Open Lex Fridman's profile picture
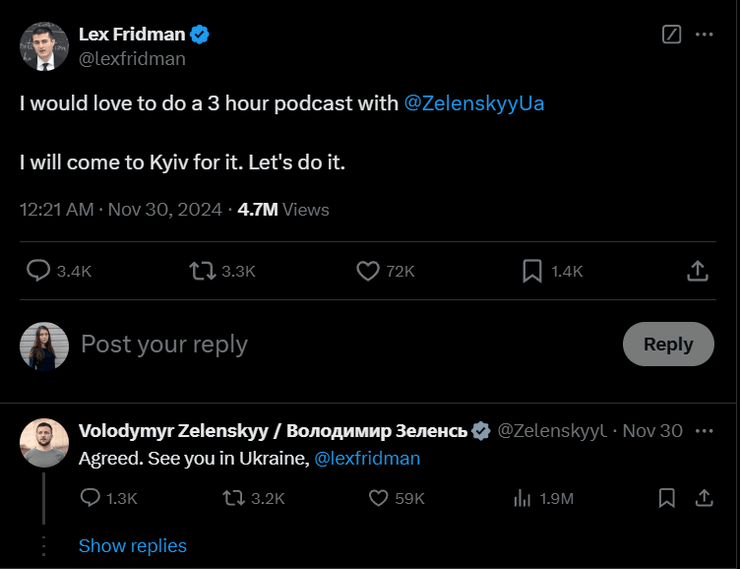The image size is (740, 569). (x=44, y=46)
